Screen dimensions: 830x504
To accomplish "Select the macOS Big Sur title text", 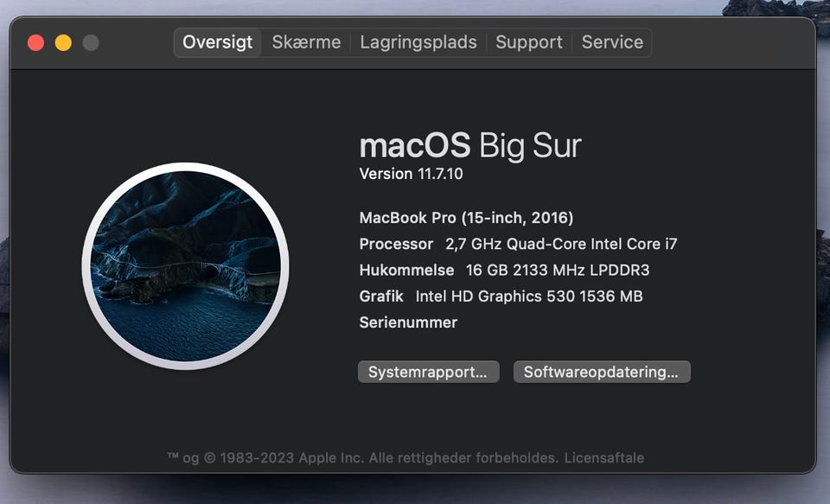I will tap(470, 145).
